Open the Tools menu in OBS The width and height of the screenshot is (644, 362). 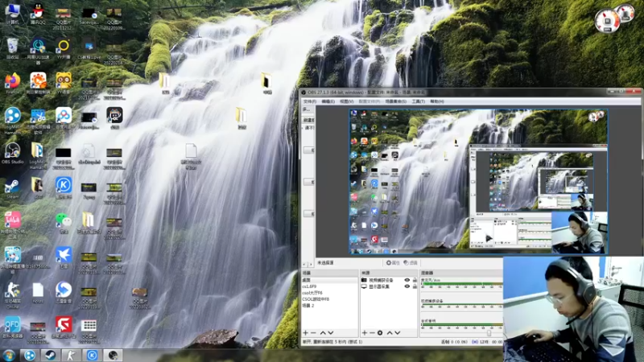418,101
